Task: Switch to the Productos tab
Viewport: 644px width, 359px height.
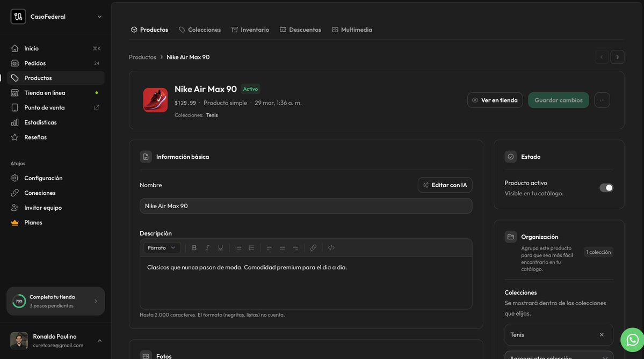Action: click(149, 30)
